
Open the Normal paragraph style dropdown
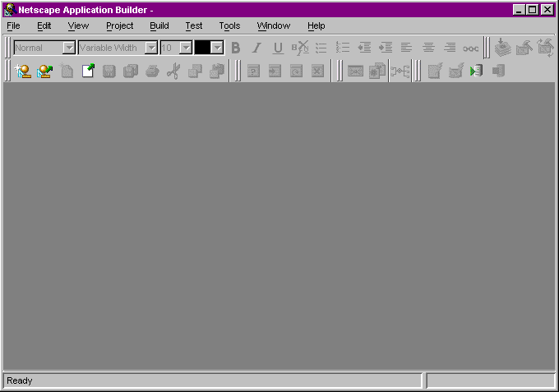pos(68,48)
